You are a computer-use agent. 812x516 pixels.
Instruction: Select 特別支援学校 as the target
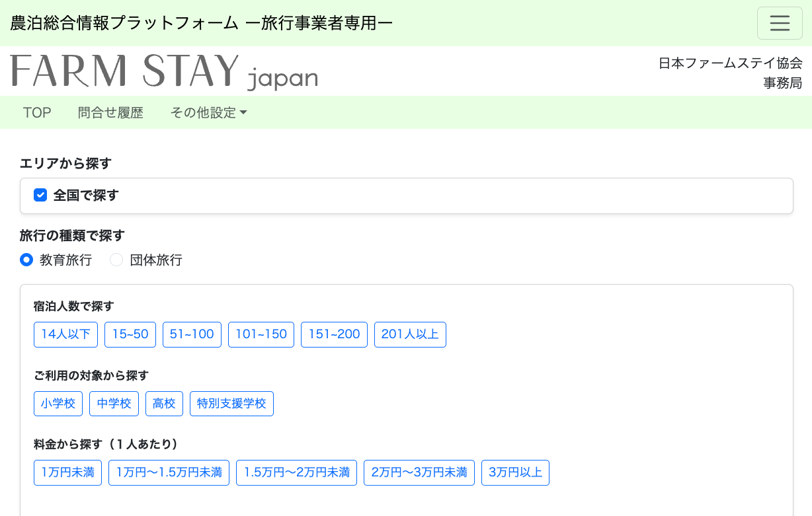click(x=231, y=404)
